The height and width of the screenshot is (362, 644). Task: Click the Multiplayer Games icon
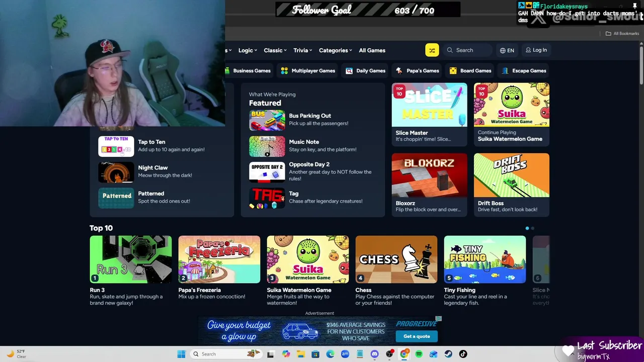pyautogui.click(x=284, y=71)
